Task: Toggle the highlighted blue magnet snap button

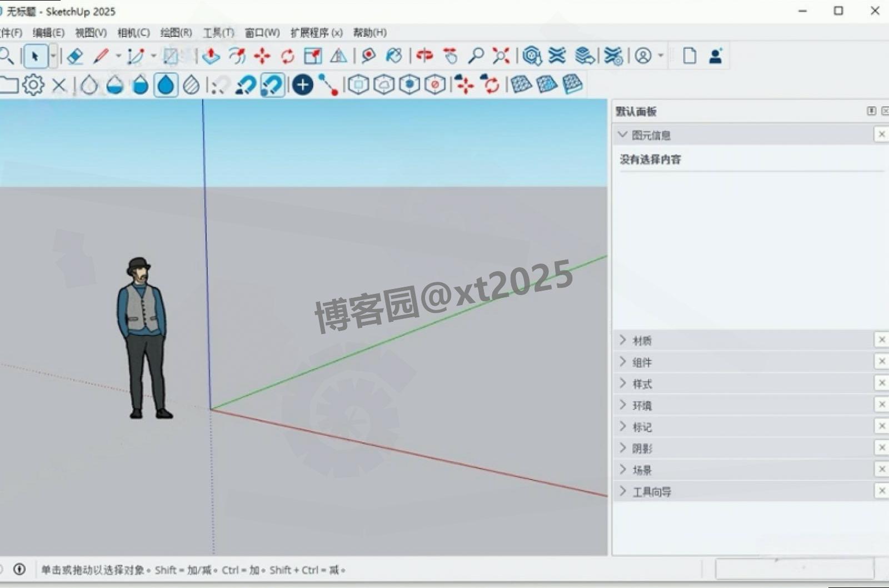Action: coord(272,85)
